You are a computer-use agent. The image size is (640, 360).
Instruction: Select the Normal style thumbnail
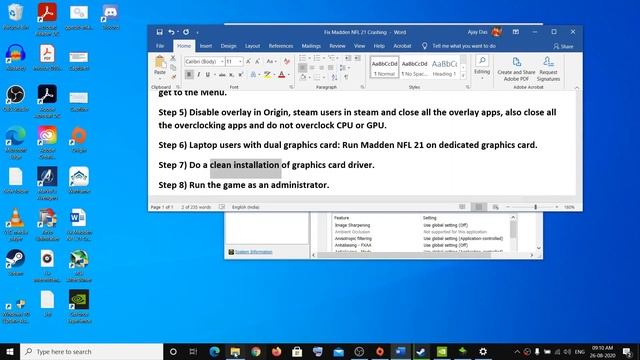point(384,68)
